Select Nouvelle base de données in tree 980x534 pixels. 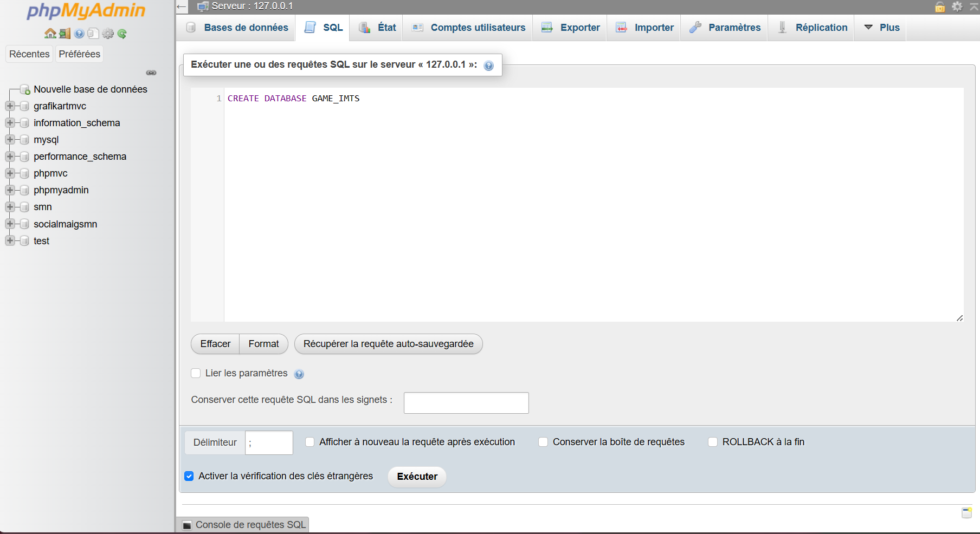pos(90,89)
